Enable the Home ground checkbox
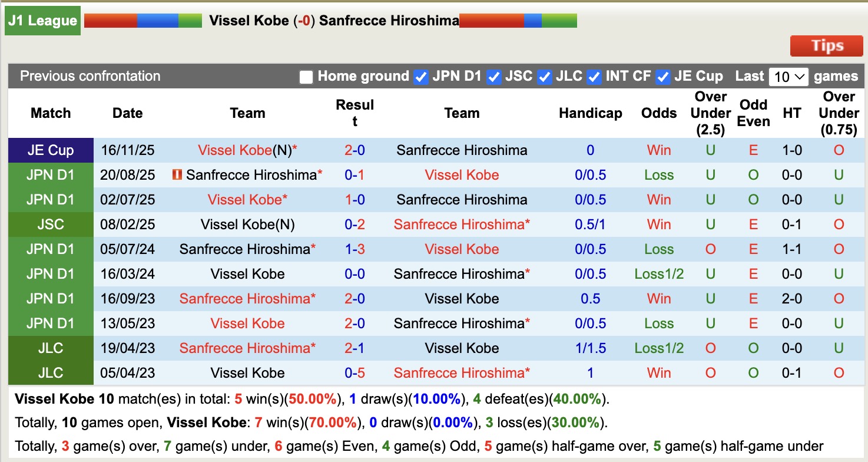The width and height of the screenshot is (868, 462). click(306, 76)
